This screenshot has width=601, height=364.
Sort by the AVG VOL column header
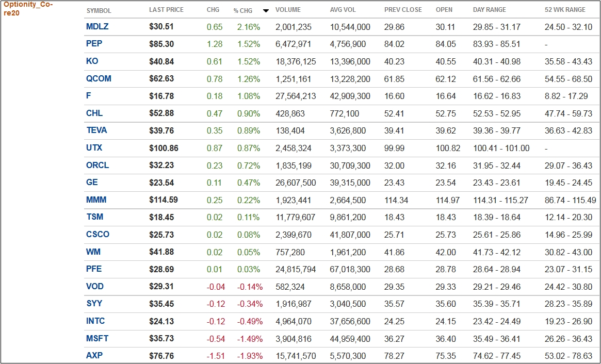pyautogui.click(x=343, y=10)
